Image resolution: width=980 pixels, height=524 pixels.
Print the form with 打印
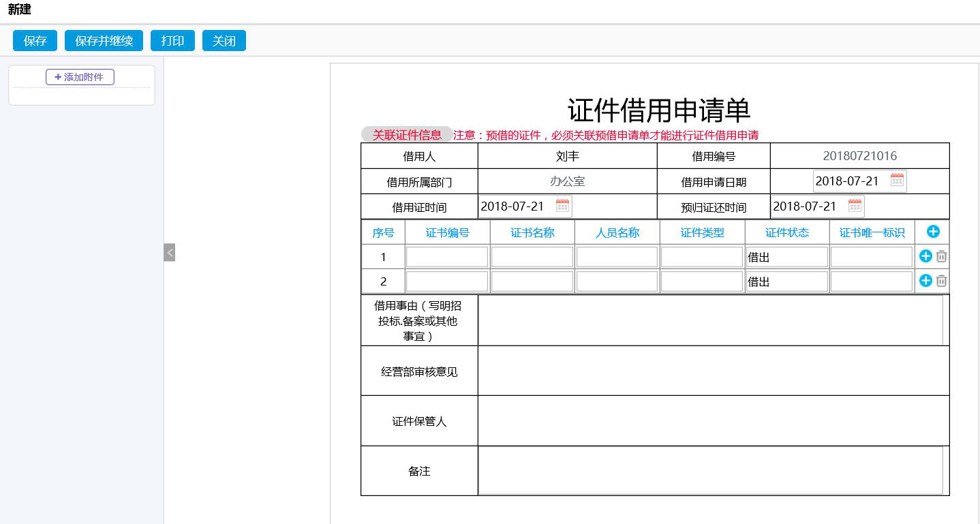click(x=172, y=41)
